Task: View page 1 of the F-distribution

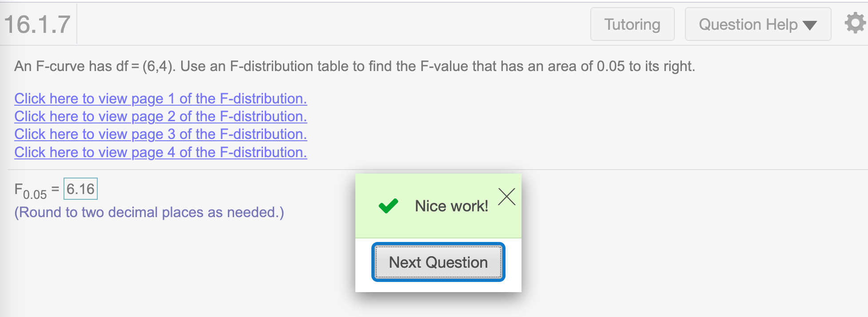Action: (161, 99)
